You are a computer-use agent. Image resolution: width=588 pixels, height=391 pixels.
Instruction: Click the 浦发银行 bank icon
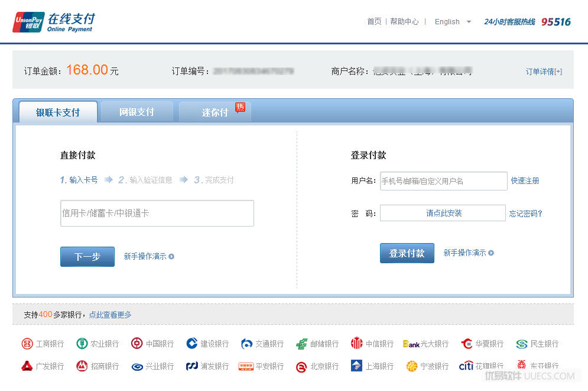pos(192,366)
